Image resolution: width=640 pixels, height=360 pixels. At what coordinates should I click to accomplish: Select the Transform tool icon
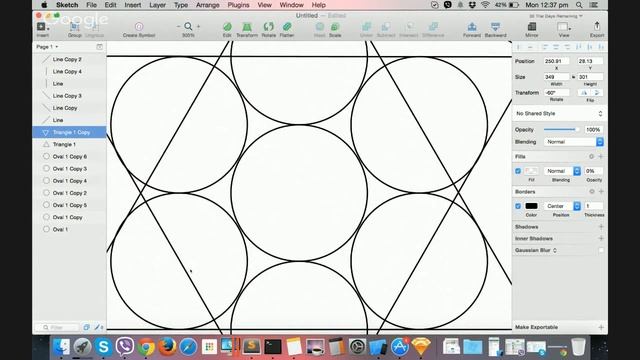click(247, 27)
